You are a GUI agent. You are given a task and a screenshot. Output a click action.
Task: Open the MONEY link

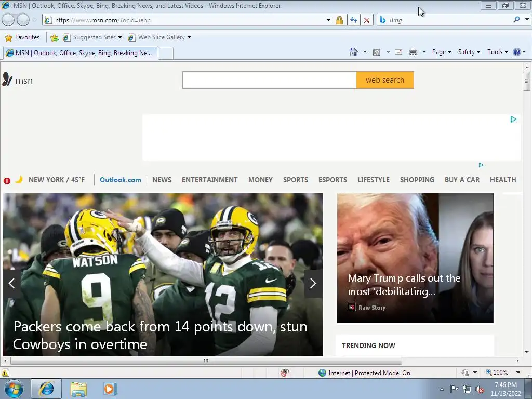pos(261,180)
